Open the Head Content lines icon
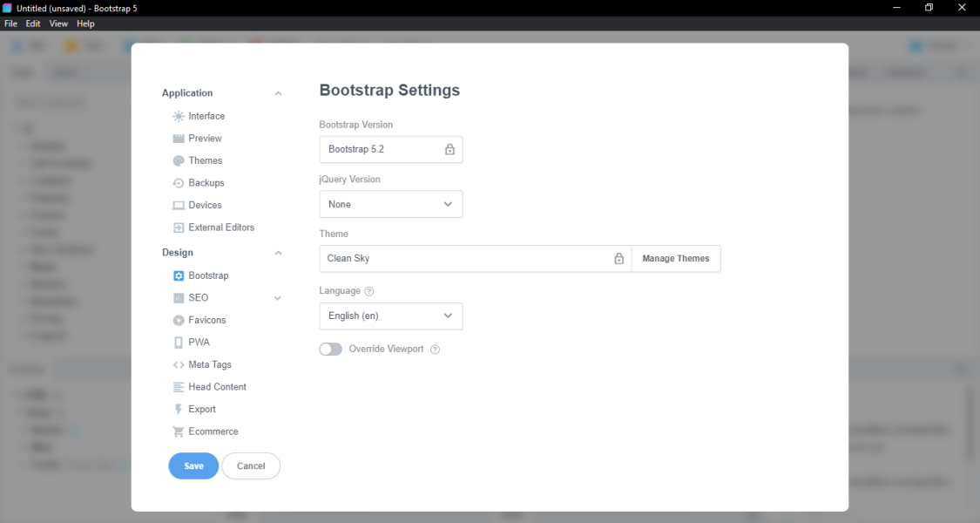 (178, 387)
